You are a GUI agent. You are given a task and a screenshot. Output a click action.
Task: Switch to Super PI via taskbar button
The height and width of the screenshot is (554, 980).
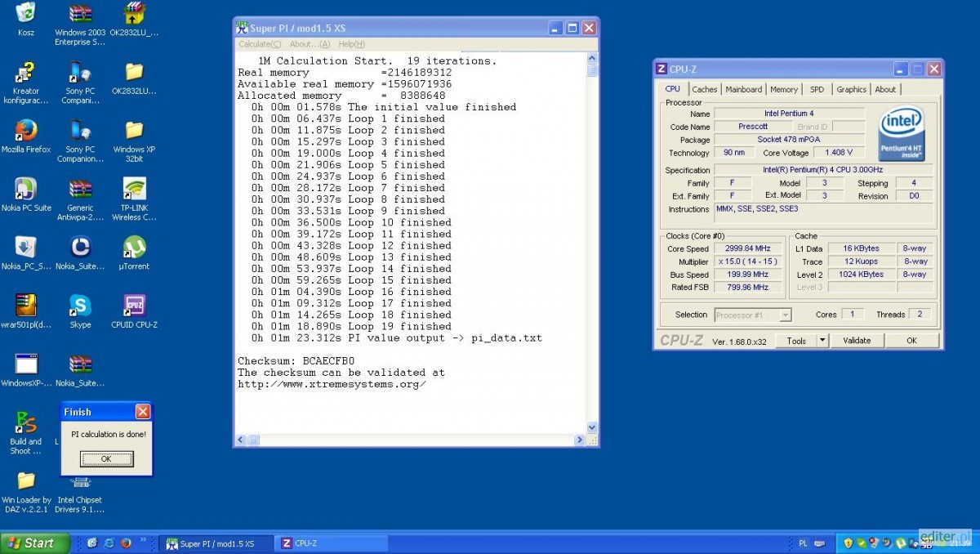216,543
